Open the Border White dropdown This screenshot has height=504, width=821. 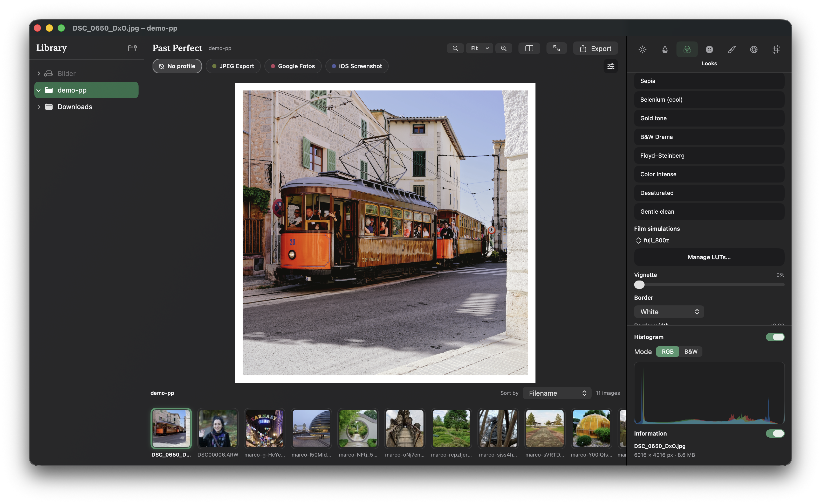669,312
